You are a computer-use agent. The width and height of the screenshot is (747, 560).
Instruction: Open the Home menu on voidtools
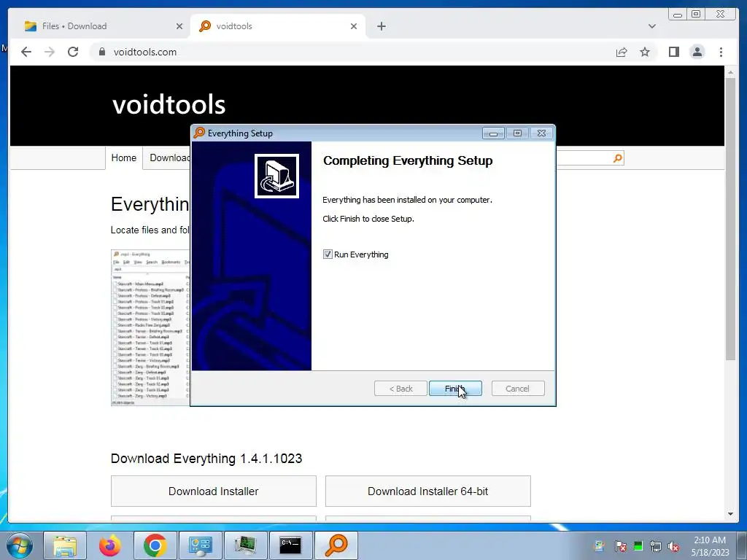click(124, 157)
